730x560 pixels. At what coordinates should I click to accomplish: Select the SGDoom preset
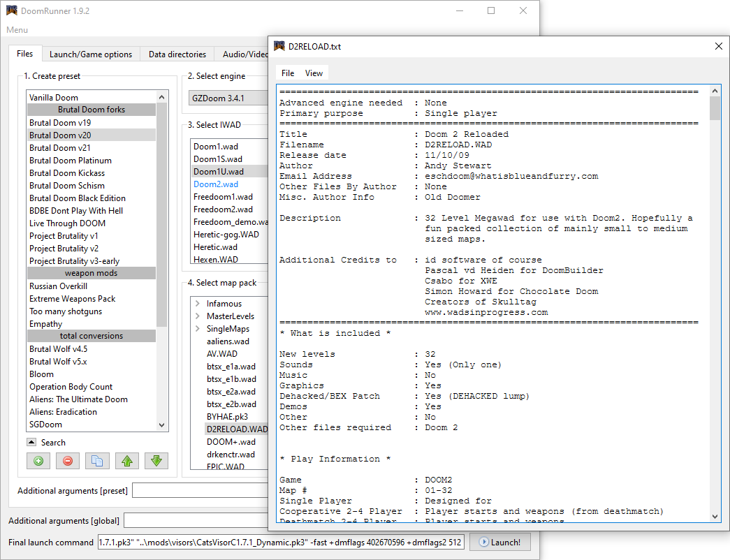(92, 424)
